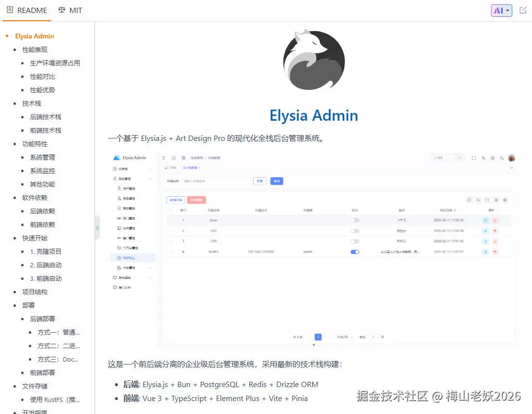Toggle the Kodo row status switch

355,220
